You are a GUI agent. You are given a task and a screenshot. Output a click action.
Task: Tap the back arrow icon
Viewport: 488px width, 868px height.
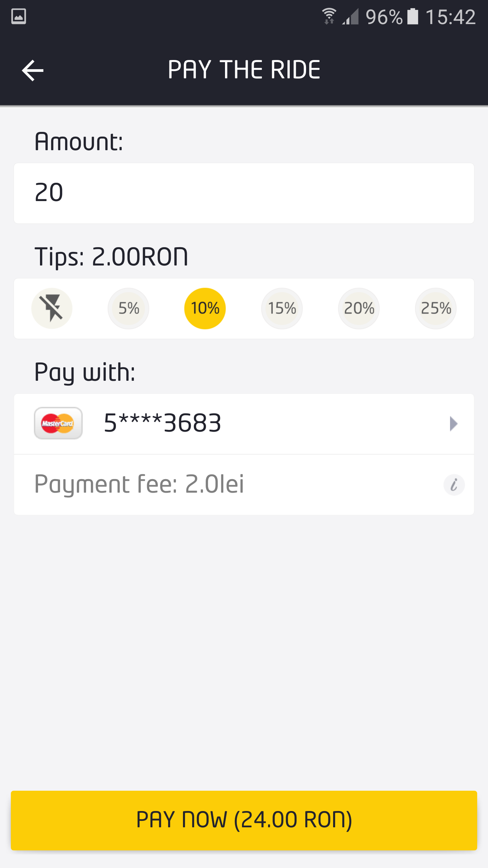pos(33,71)
